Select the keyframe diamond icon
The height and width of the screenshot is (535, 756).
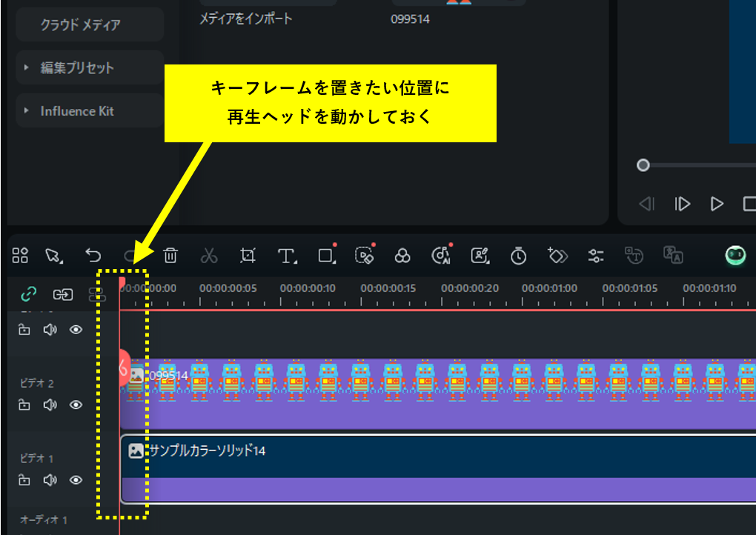(558, 255)
